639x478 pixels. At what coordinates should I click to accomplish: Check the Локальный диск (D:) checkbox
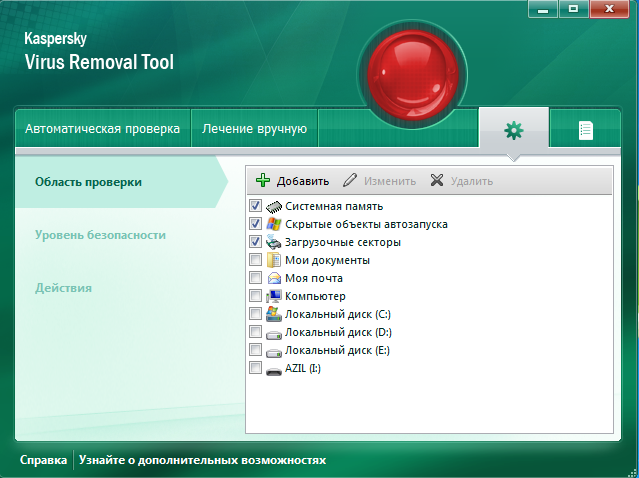[x=256, y=331]
